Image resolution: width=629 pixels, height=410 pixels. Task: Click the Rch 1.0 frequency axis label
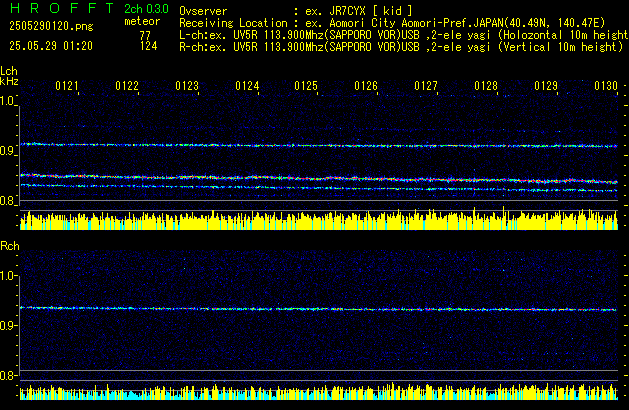point(7,276)
